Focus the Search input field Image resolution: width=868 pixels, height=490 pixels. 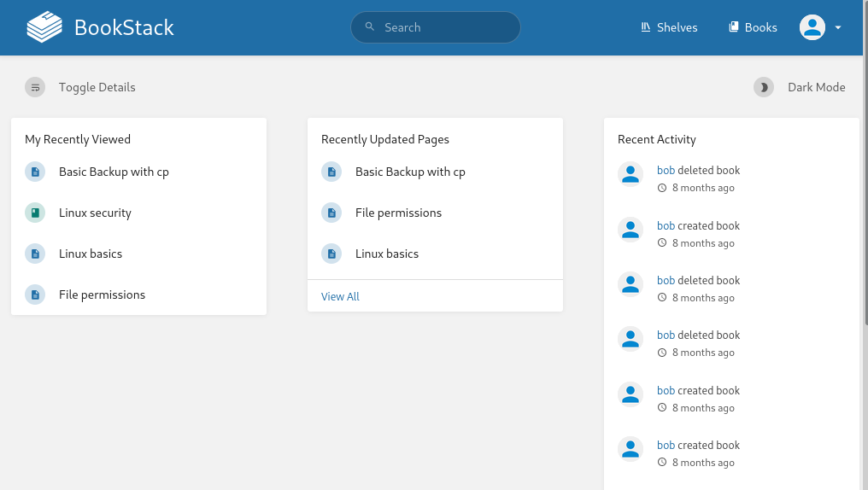[x=436, y=27]
